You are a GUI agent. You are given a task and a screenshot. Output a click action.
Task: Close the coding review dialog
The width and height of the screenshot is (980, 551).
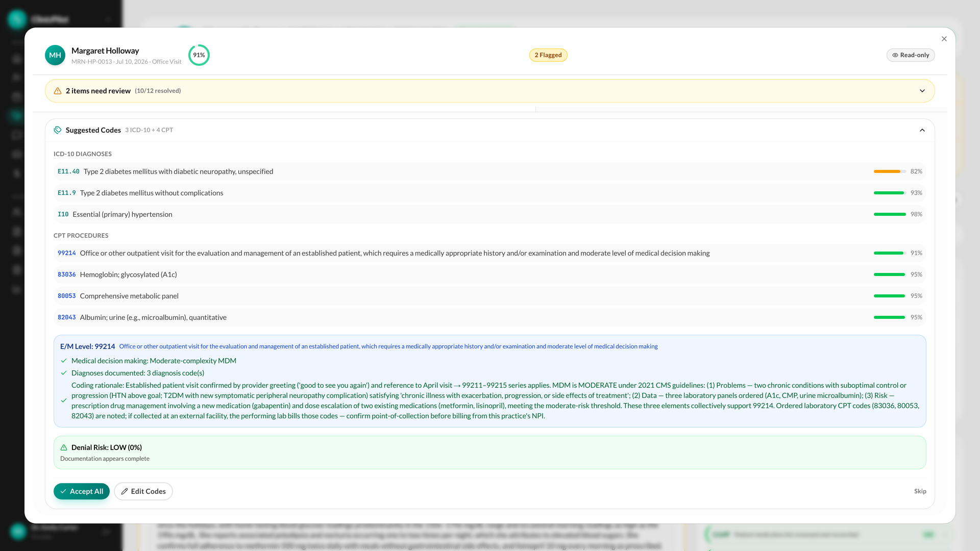pos(944,39)
